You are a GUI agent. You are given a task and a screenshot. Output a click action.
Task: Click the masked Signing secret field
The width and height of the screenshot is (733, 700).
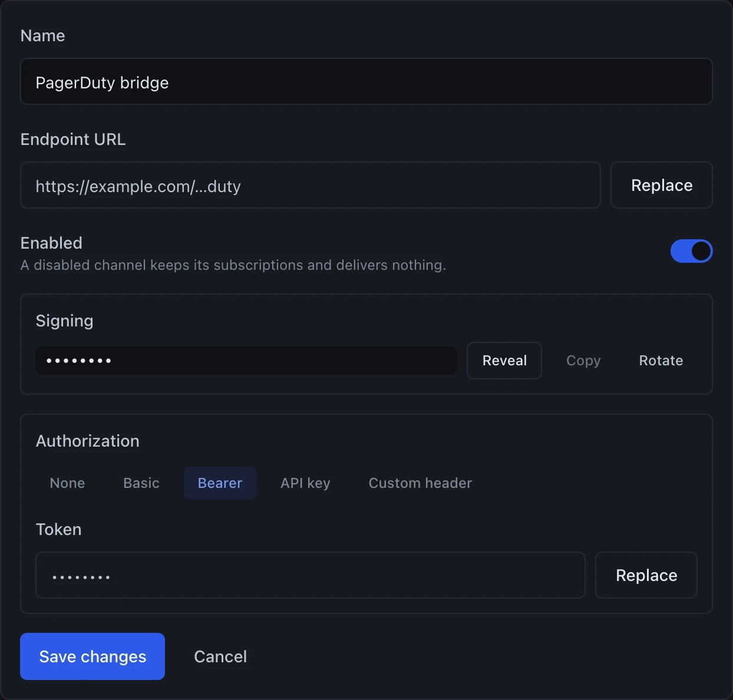coord(246,360)
